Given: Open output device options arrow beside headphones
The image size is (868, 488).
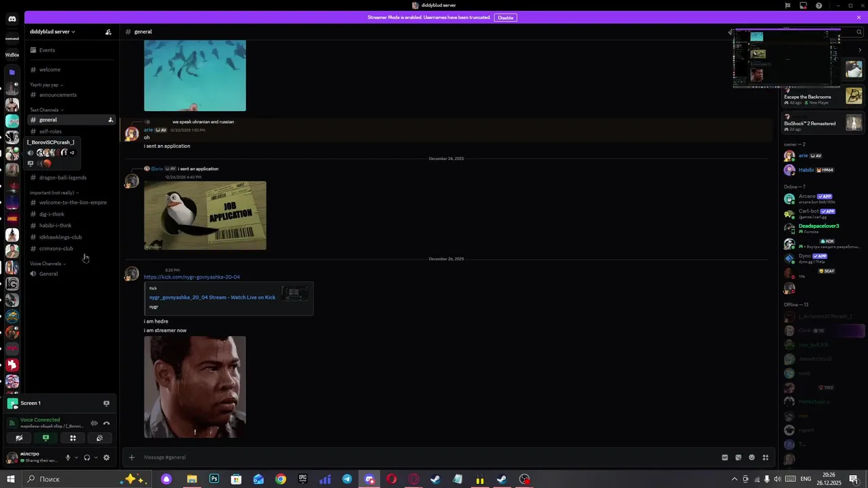Looking at the screenshot, I should point(96,457).
